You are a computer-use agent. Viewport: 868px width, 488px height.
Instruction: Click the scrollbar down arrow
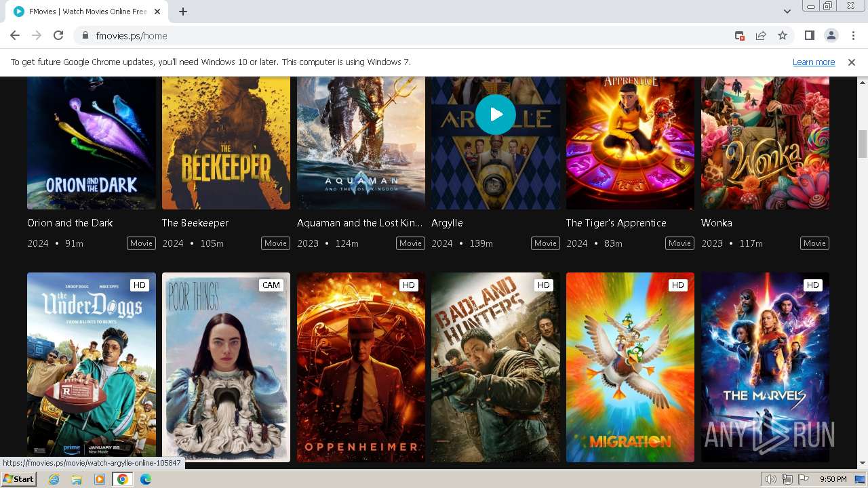[x=863, y=464]
